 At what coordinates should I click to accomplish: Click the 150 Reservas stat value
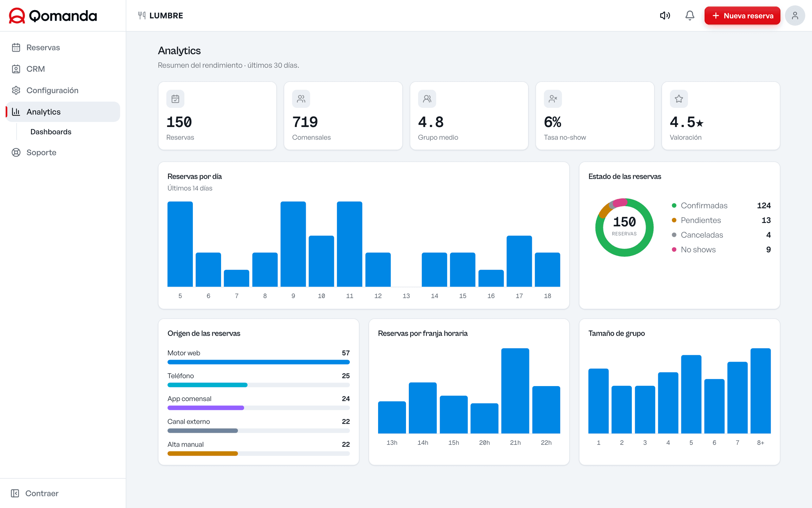(179, 122)
